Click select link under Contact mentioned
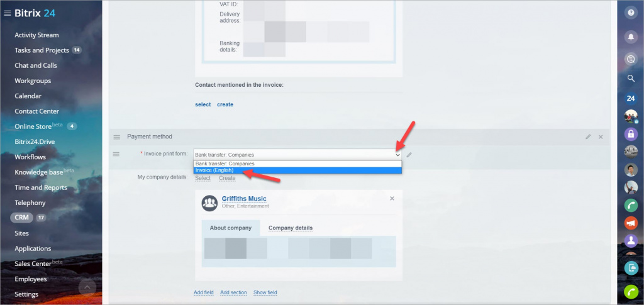 (x=203, y=104)
